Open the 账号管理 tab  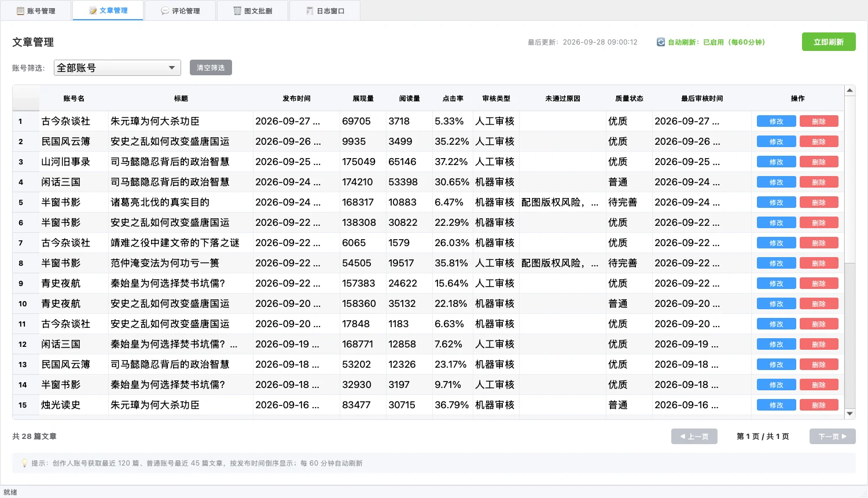(x=36, y=10)
